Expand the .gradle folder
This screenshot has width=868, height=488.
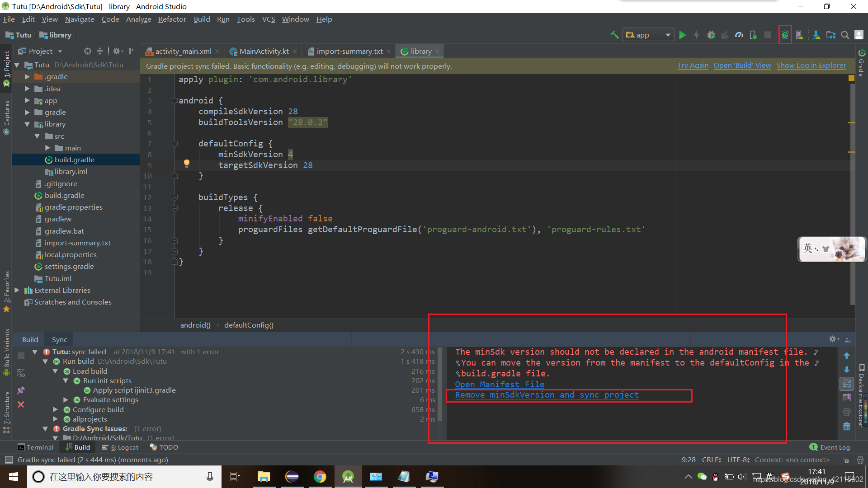coord(27,76)
